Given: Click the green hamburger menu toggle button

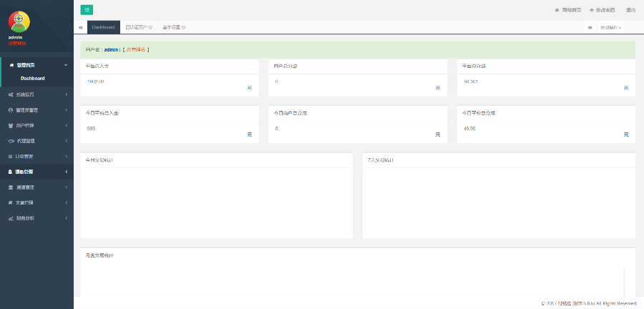Looking at the screenshot, I should [87, 9].
